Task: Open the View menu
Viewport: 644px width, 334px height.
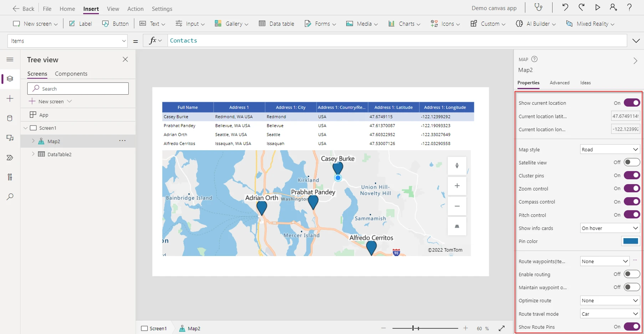Action: pyautogui.click(x=113, y=9)
